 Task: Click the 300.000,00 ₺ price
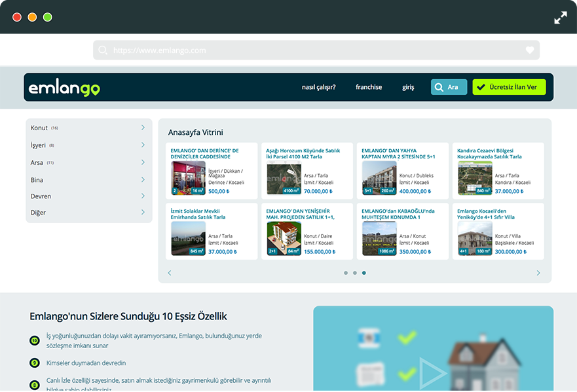pos(511,252)
